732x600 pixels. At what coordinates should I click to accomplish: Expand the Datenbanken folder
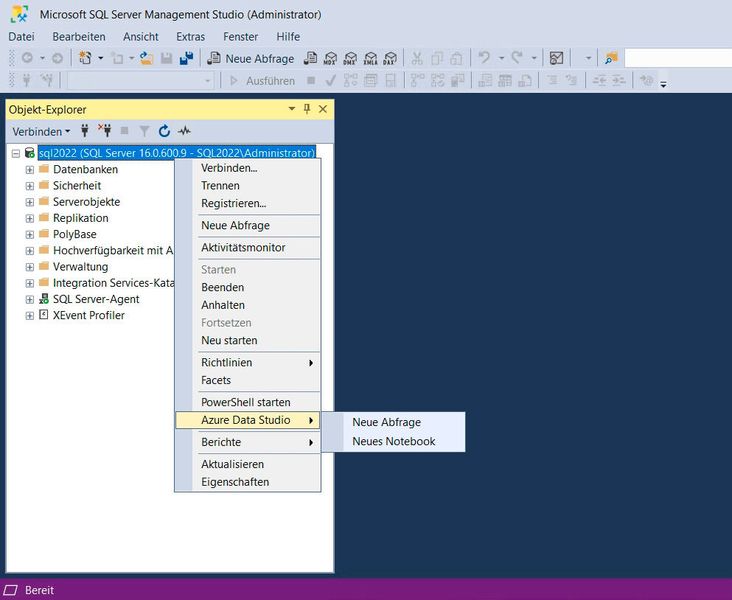pos(29,169)
